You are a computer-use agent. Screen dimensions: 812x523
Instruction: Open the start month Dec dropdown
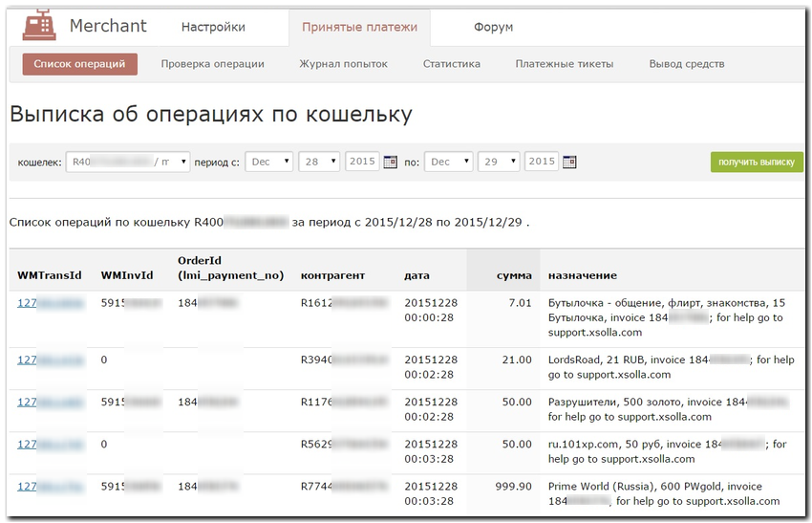click(268, 163)
